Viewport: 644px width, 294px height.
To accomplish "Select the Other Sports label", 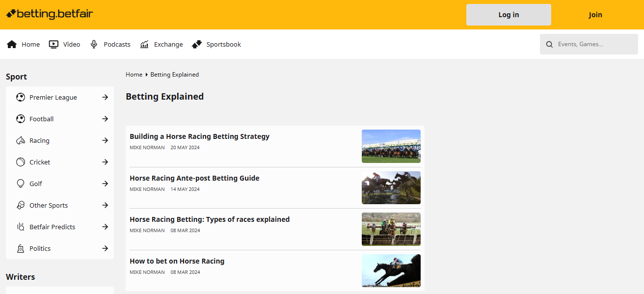I will coord(49,205).
